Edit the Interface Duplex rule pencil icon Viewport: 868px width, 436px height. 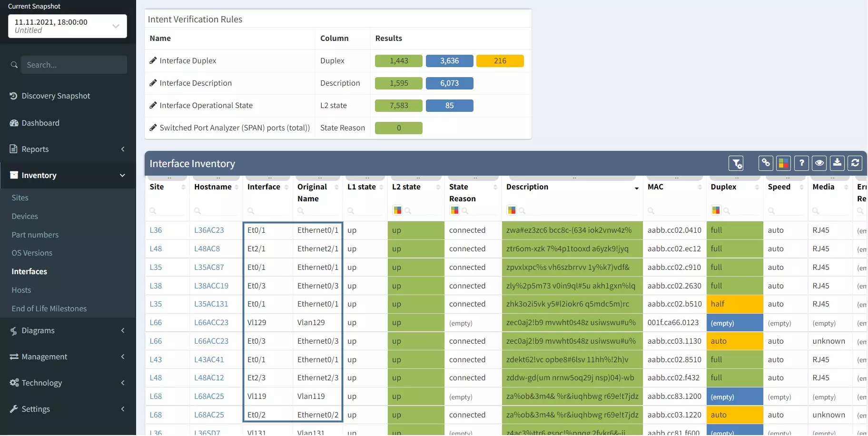point(153,60)
